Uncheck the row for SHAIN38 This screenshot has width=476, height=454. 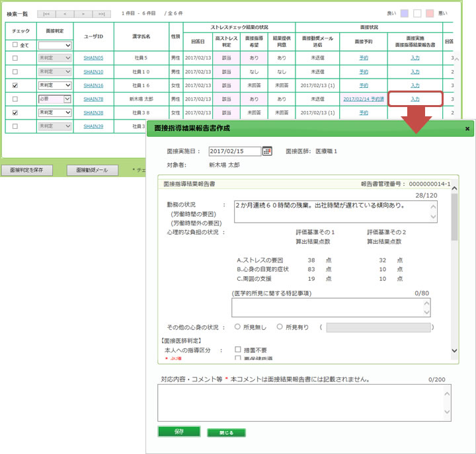coord(15,112)
